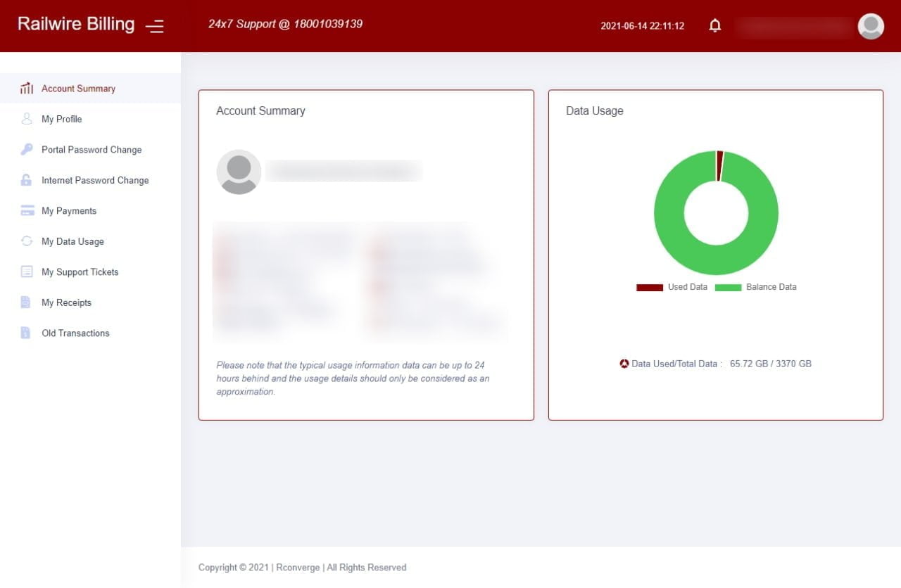Click the My Data Usage refresh icon
The image size is (901, 588).
click(x=27, y=241)
